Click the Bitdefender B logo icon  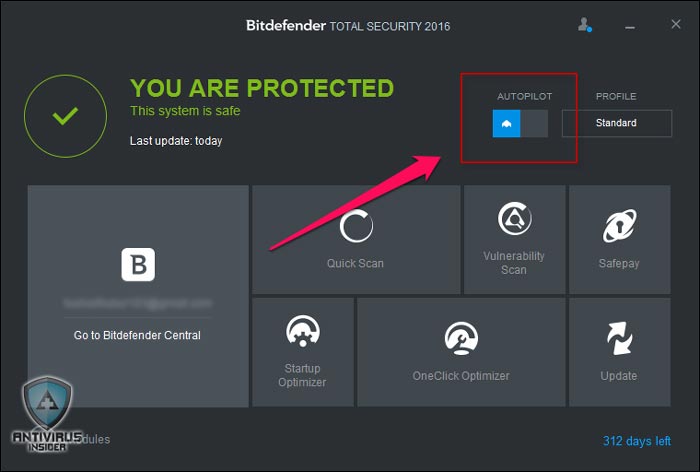(x=138, y=264)
